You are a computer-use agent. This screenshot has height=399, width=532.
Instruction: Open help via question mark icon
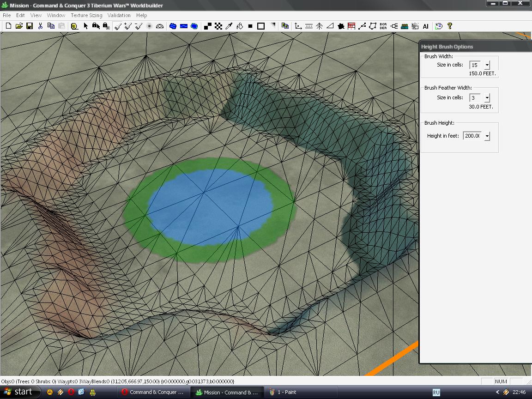pos(450,26)
